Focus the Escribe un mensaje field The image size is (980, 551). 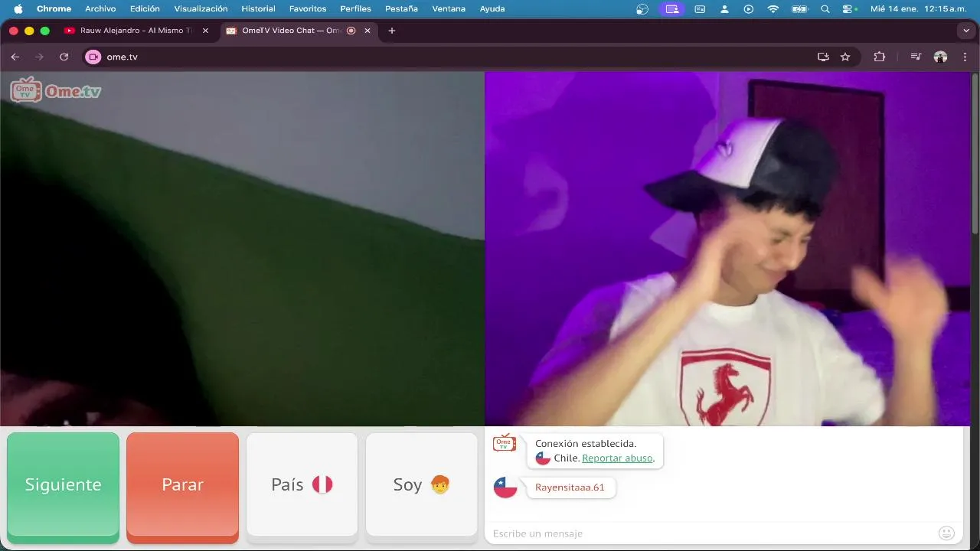tap(712, 533)
